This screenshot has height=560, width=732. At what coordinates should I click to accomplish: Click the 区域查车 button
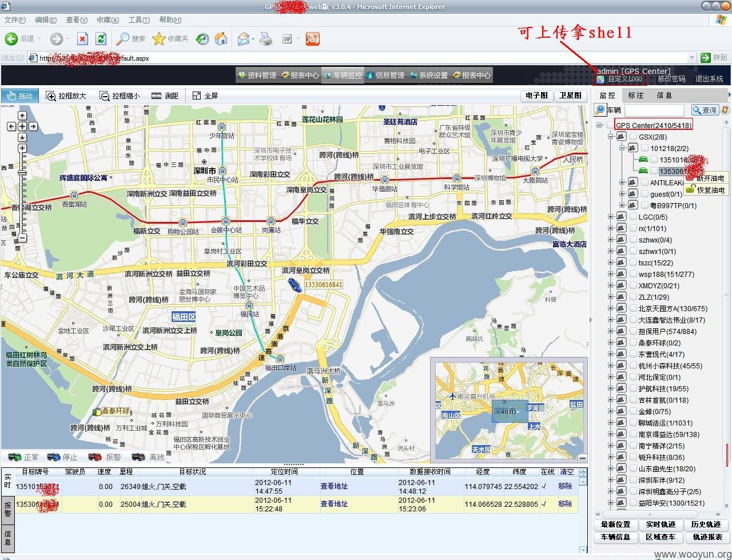pos(661,537)
